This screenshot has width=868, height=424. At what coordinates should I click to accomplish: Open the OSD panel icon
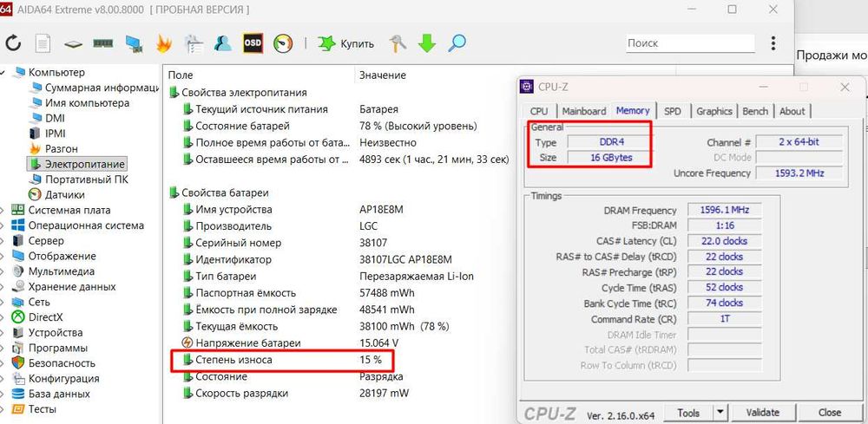(253, 43)
